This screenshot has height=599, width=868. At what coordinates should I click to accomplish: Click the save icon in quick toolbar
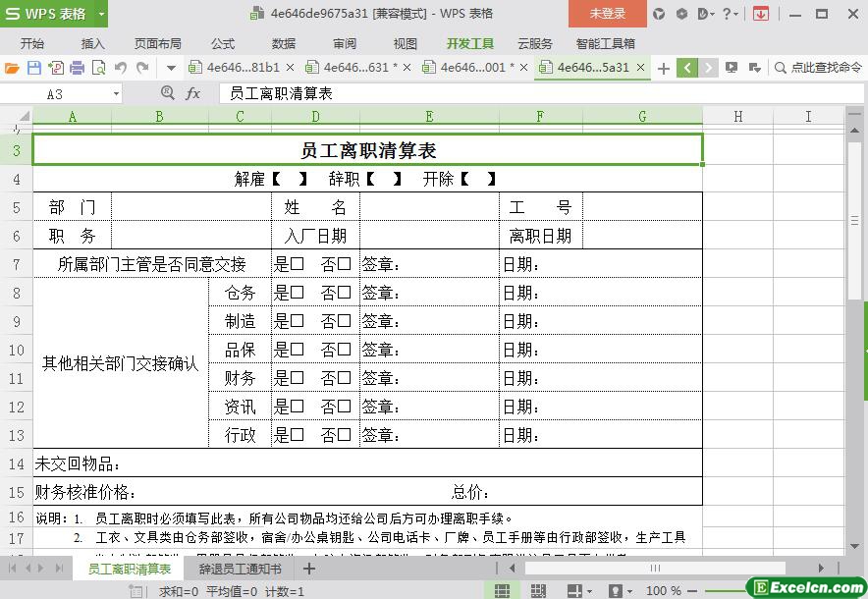pyautogui.click(x=33, y=68)
